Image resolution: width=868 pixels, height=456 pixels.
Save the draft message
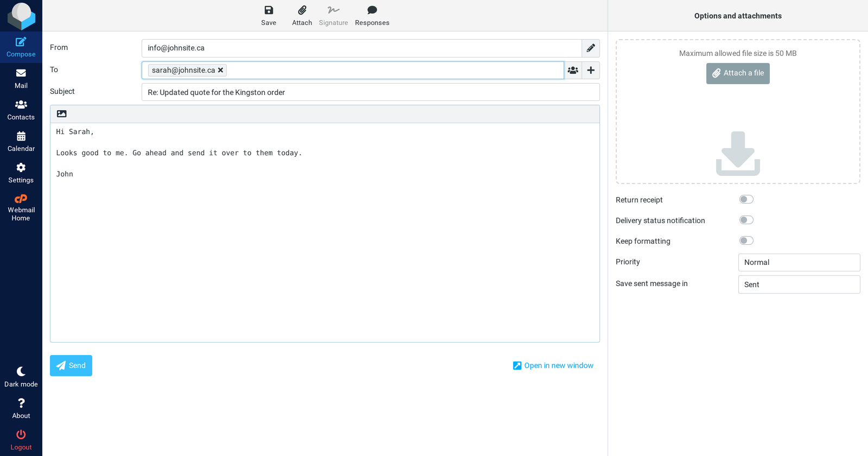pyautogui.click(x=269, y=16)
